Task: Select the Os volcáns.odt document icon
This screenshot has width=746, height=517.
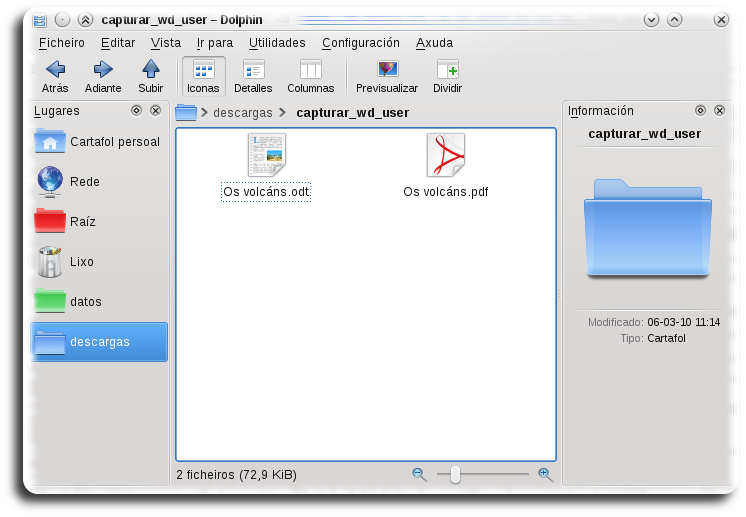Action: pos(266,155)
